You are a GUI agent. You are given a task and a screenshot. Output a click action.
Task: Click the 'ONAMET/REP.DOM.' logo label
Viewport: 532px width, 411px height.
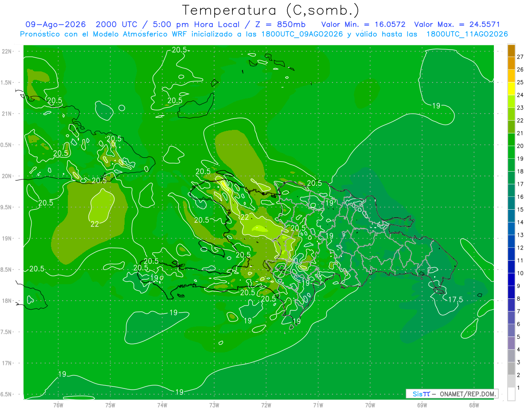468,394
